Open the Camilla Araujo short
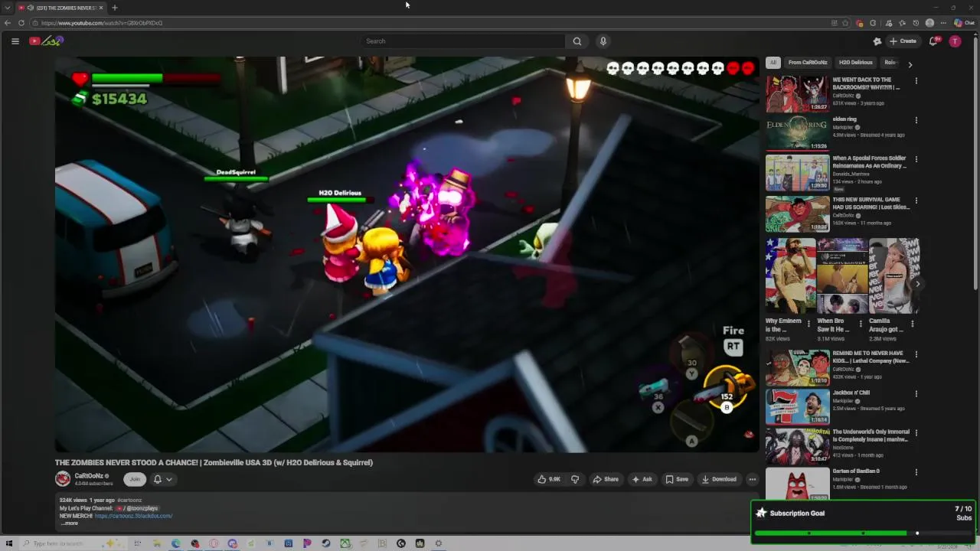 (893, 276)
